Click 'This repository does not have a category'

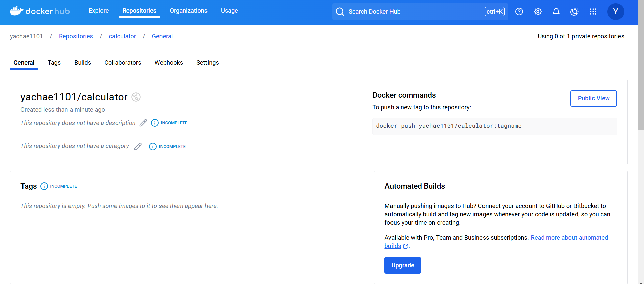[x=75, y=146]
